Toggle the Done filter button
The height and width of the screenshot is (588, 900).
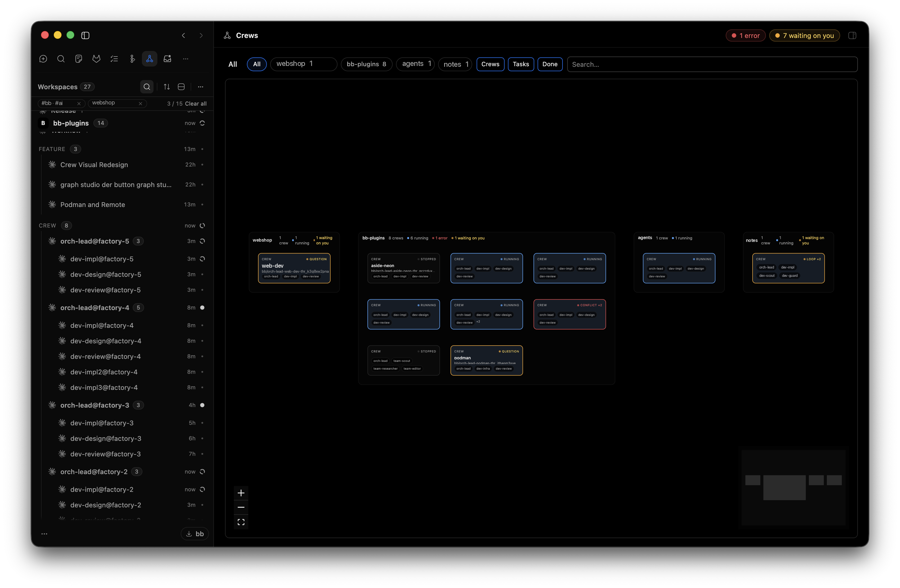pos(550,64)
